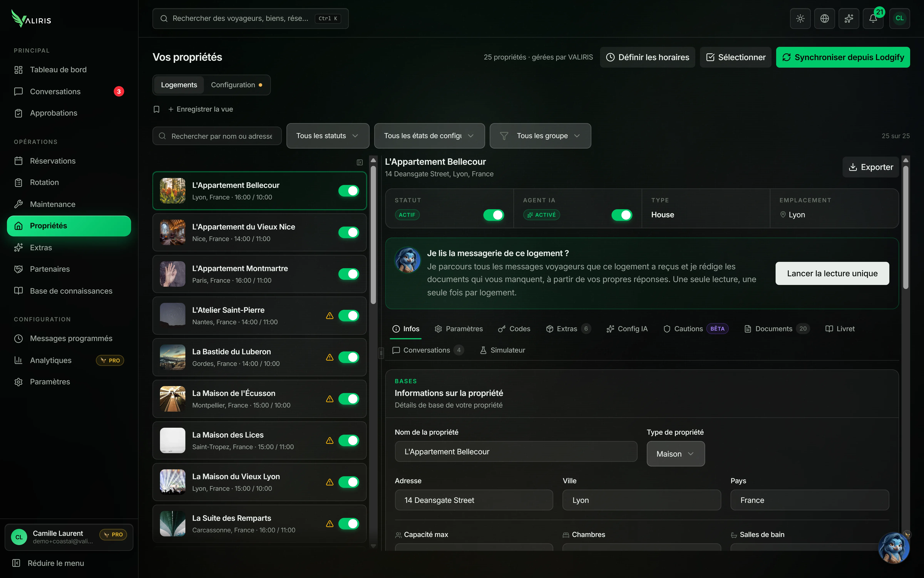924x578 pixels.
Task: Toggle L'Appartement du Vieux Nice switch
Action: [349, 232]
